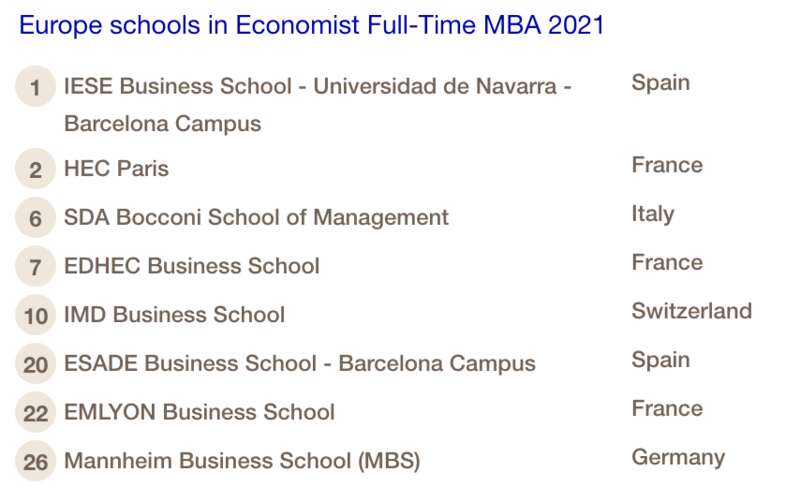This screenshot has height=487, width=800.
Task: Click the rank 2 circle badge
Action: [x=35, y=169]
